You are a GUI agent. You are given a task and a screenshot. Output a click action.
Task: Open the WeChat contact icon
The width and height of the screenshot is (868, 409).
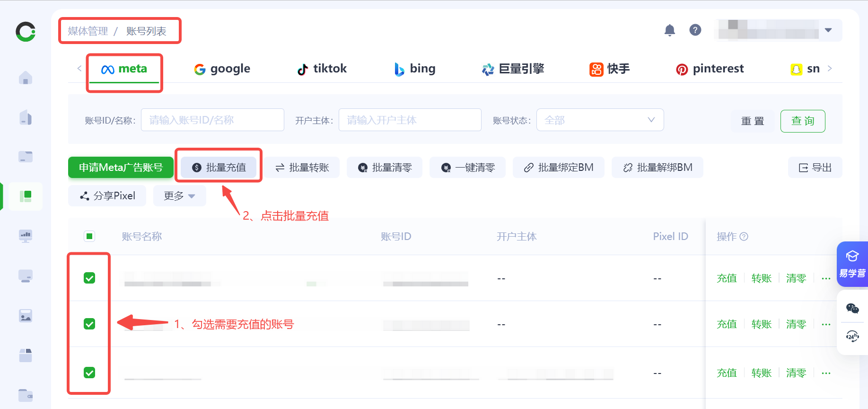point(852,309)
